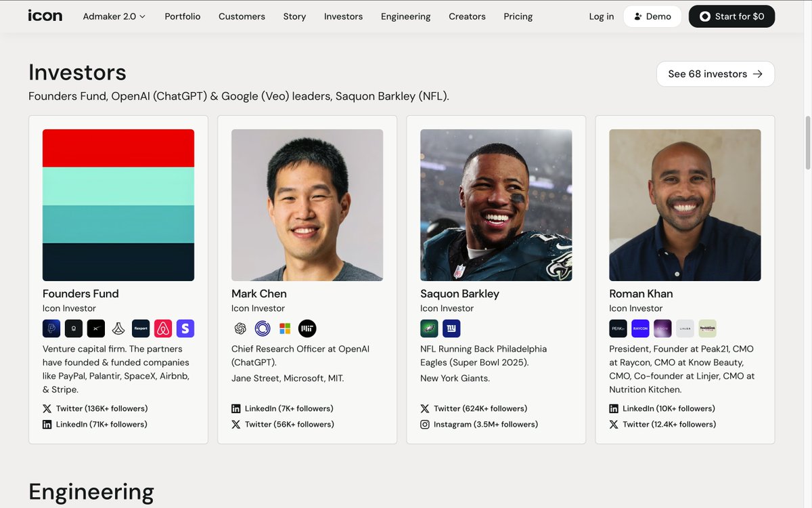Expand the Admaker 2.0 dropdown
Viewport: 812px width, 508px height.
point(114,16)
